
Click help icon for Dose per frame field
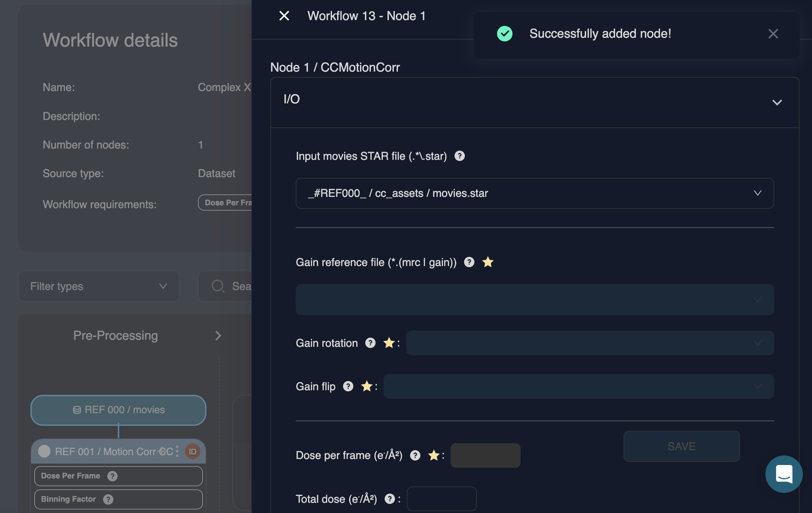(x=415, y=455)
